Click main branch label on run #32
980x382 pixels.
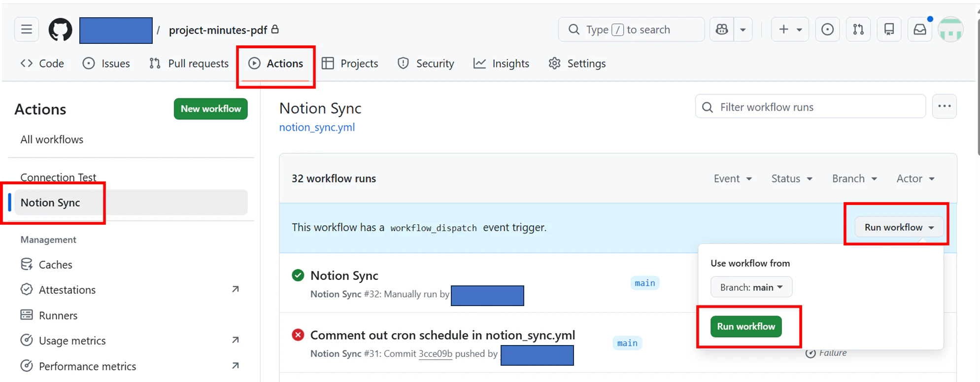(x=645, y=283)
